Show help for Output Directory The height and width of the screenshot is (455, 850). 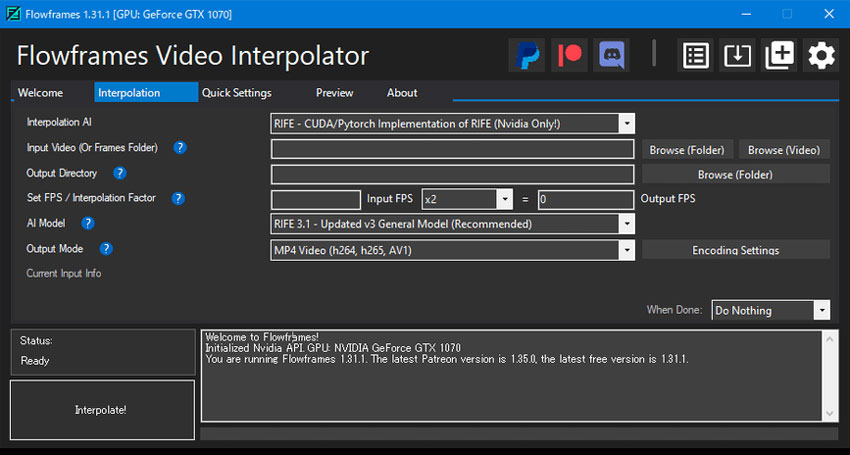point(120,173)
